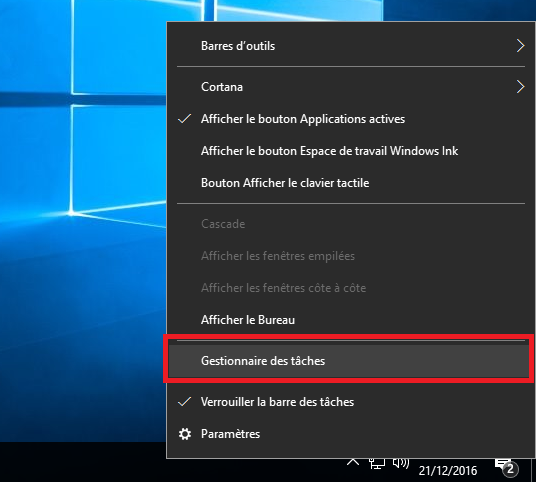This screenshot has height=482, width=536.
Task: Choose Afficher le Bureau
Action: 351,320
